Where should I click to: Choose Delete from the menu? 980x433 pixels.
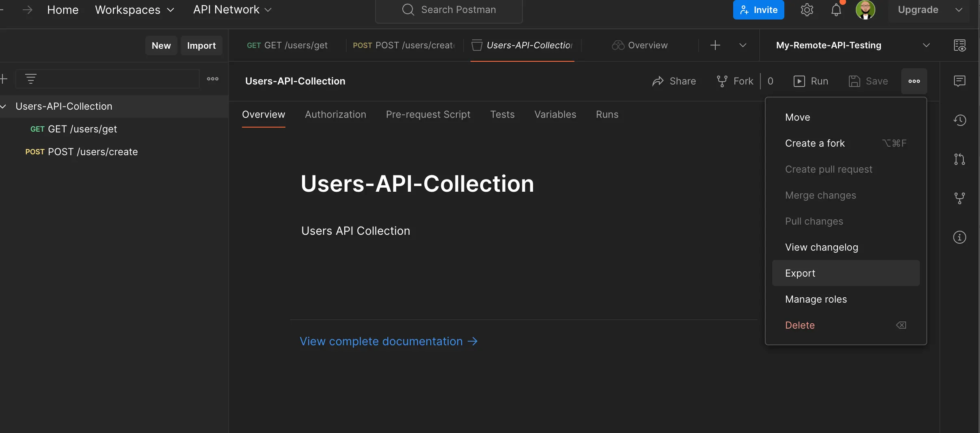click(x=846, y=325)
